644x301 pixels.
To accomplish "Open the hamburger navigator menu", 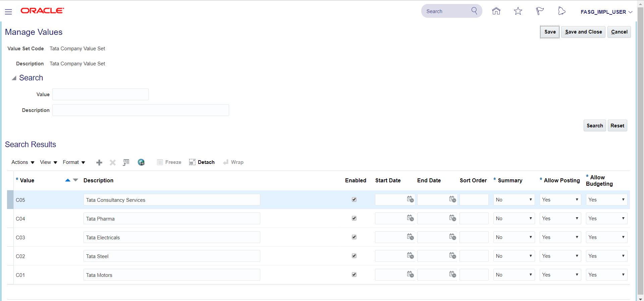I will pyautogui.click(x=8, y=12).
